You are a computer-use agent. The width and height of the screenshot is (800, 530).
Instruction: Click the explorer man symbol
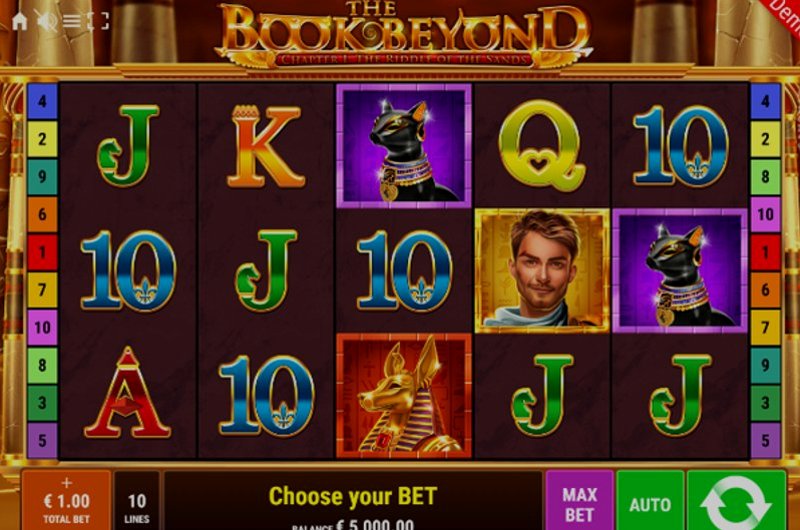[542, 271]
